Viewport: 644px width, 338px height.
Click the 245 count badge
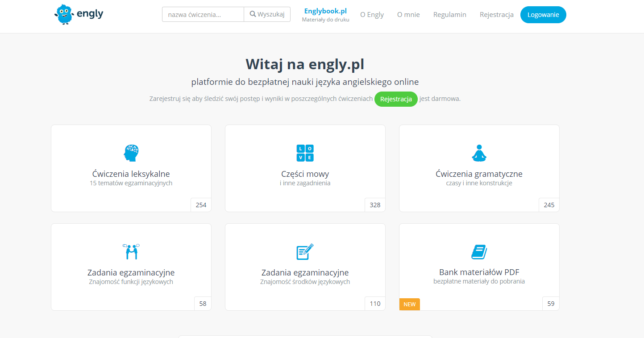(x=549, y=205)
